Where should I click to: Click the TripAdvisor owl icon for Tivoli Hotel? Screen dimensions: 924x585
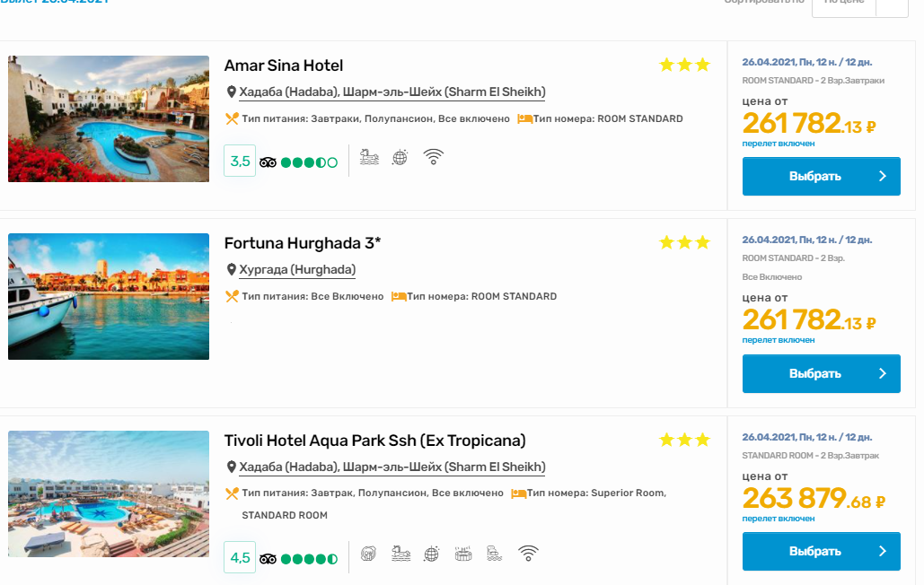click(268, 558)
